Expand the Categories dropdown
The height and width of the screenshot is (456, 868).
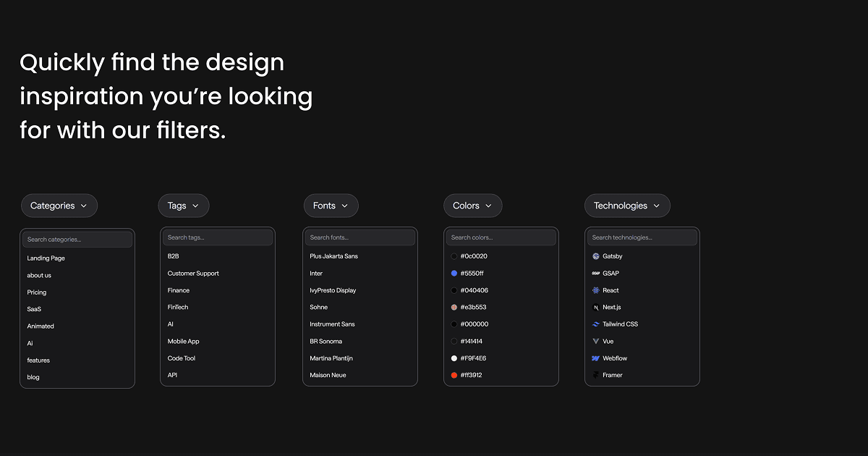59,206
